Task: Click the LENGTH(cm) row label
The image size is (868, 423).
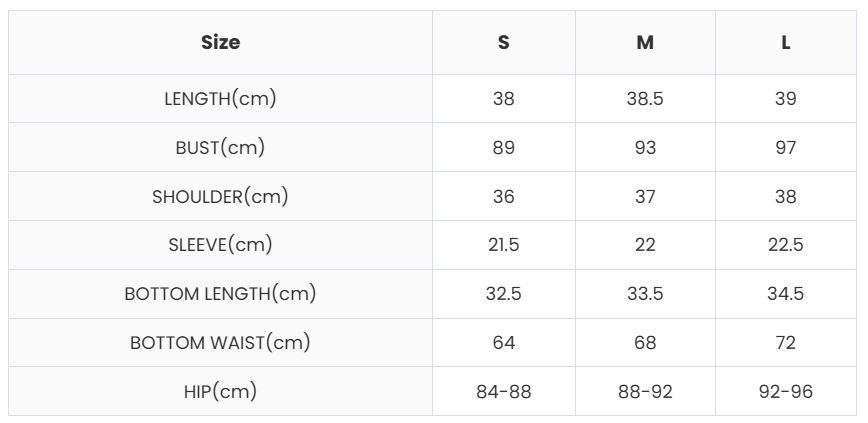Action: pos(220,99)
